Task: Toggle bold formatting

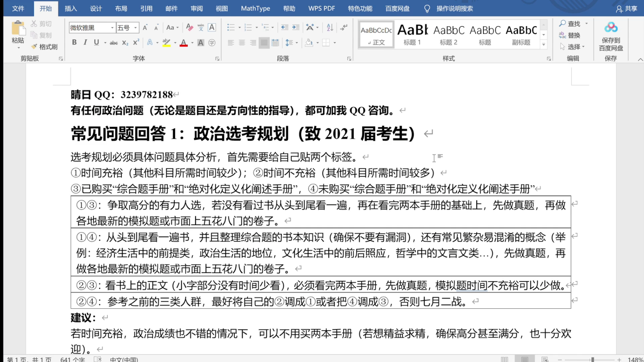Action: [74, 43]
